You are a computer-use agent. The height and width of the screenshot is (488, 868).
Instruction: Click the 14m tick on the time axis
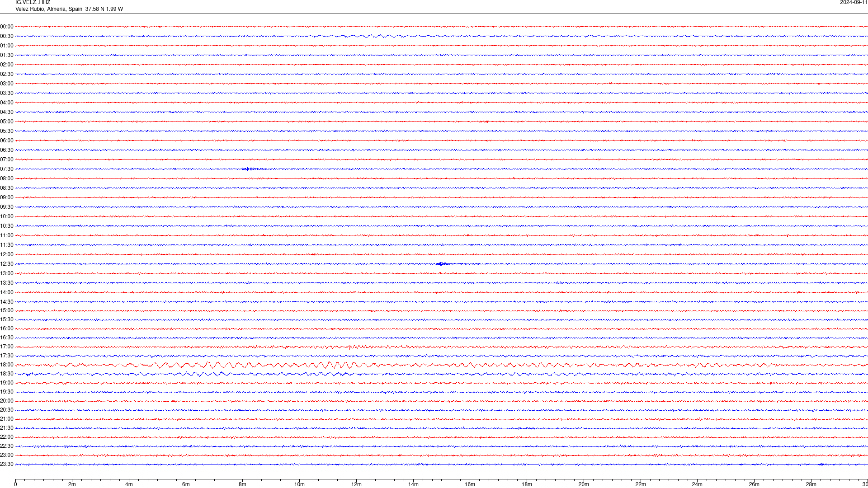point(413,484)
